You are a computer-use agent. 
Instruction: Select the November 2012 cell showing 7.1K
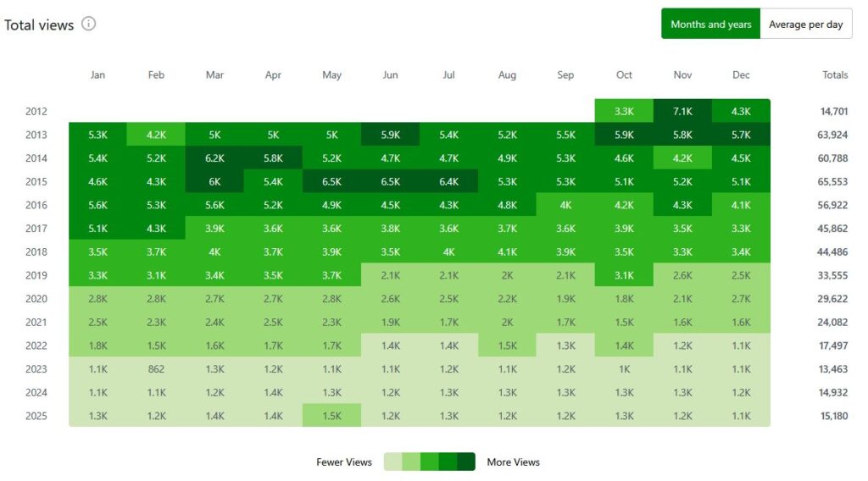pyautogui.click(x=682, y=111)
